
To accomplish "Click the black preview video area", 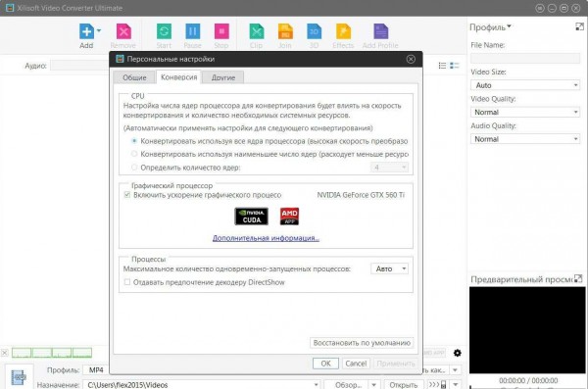I will (527, 330).
